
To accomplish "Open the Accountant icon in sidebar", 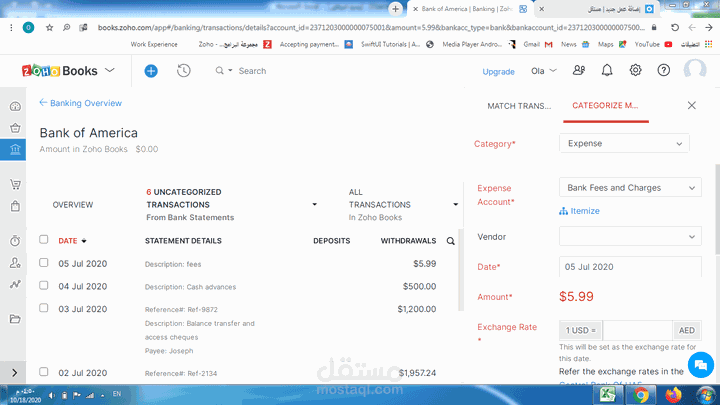I will (15, 263).
